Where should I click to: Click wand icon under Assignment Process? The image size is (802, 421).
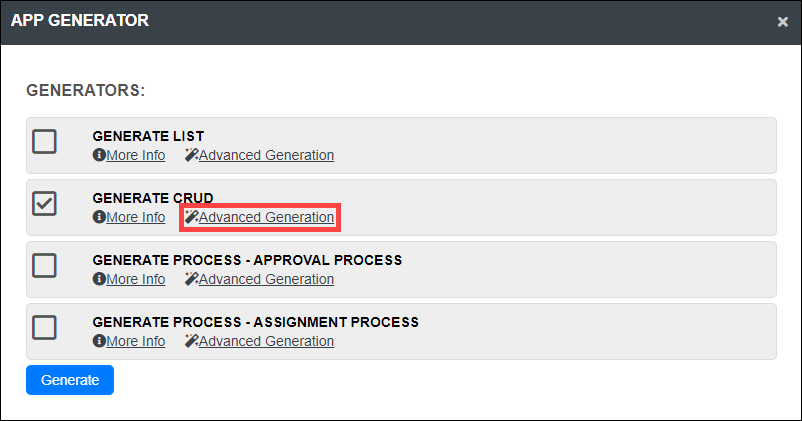[x=191, y=342]
